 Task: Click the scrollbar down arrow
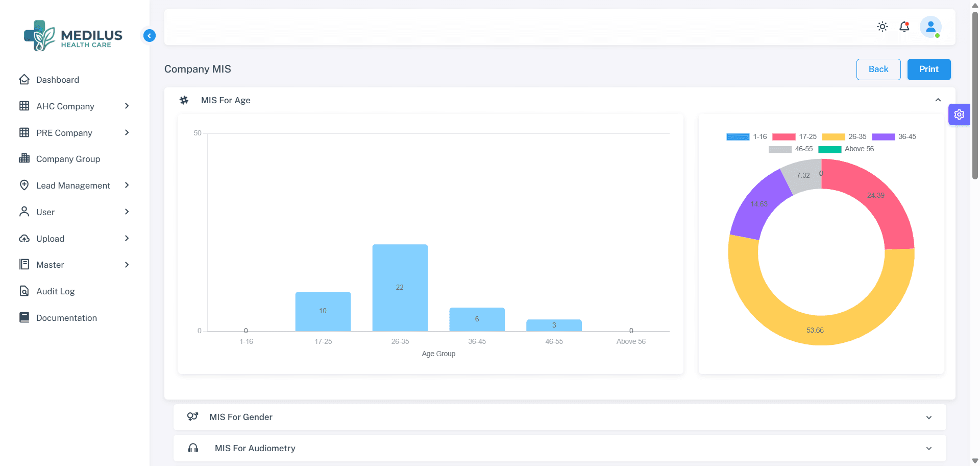[975, 461]
